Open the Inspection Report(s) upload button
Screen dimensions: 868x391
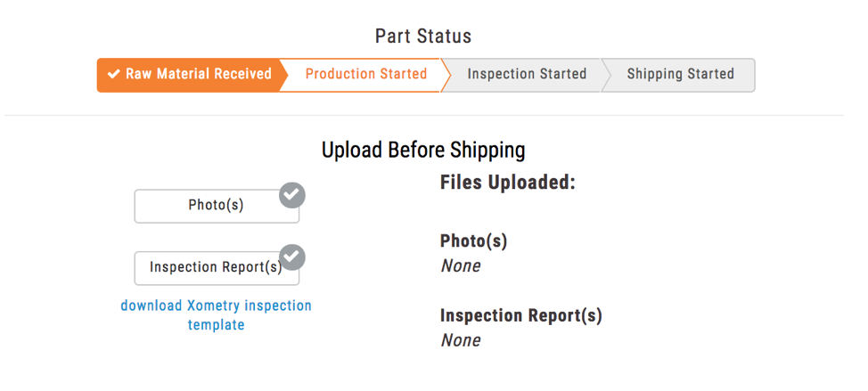click(217, 268)
